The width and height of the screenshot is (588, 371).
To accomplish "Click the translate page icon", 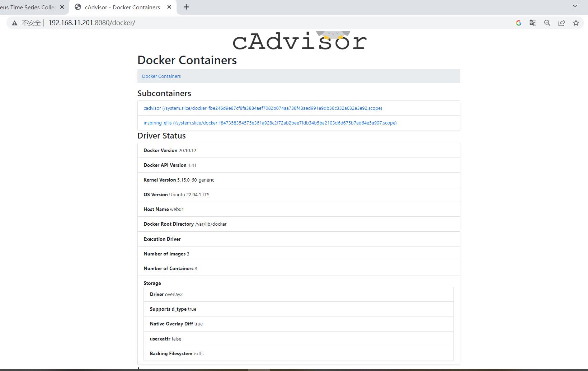I will point(533,23).
